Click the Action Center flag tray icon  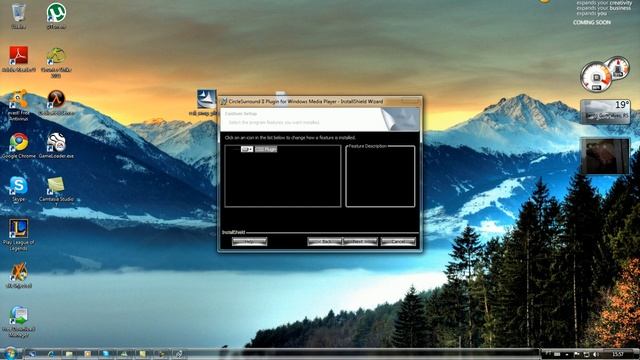coord(576,354)
